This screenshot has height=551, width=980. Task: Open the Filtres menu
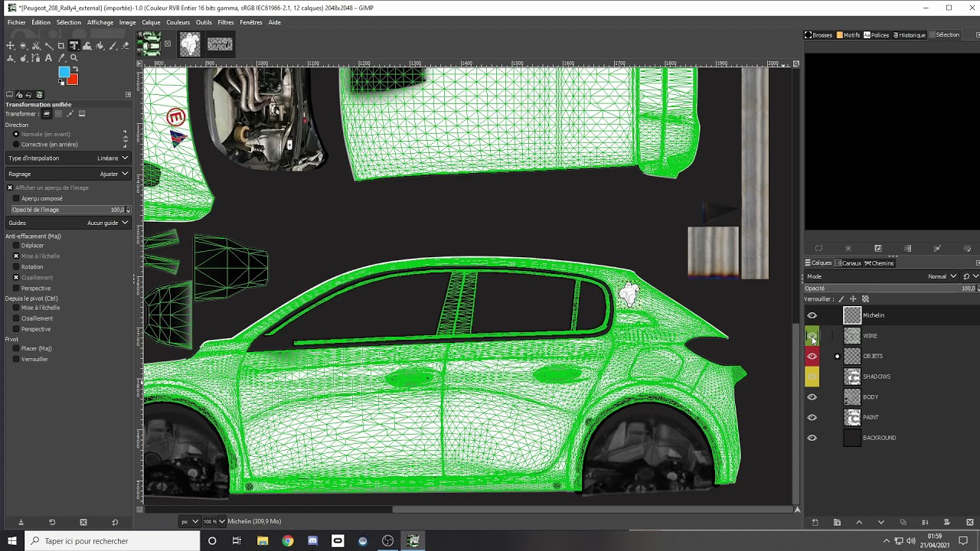tap(226, 22)
